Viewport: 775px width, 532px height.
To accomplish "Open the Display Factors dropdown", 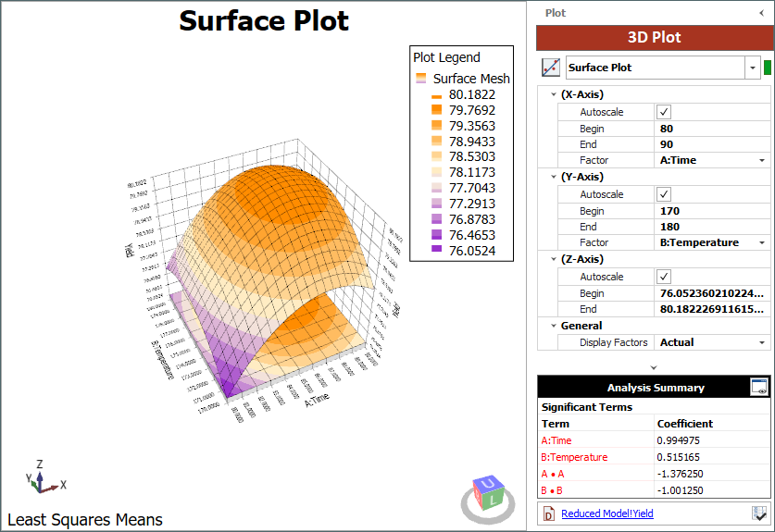I will click(x=762, y=342).
